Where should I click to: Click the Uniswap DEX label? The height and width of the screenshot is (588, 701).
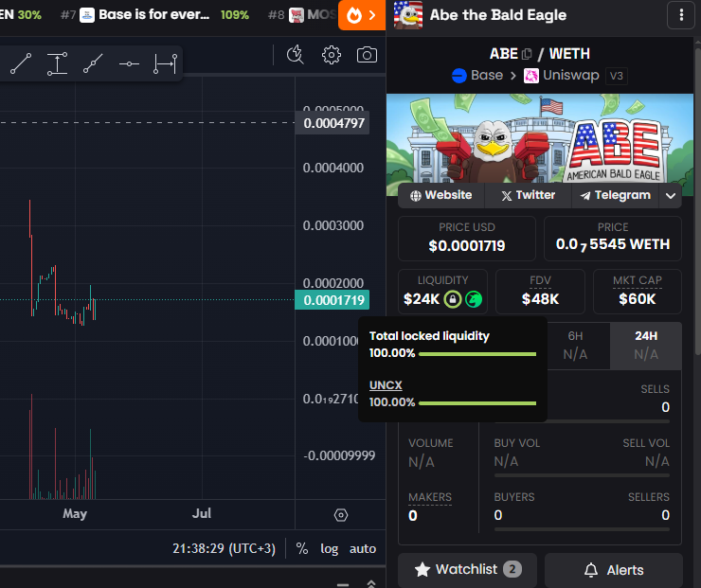(571, 75)
